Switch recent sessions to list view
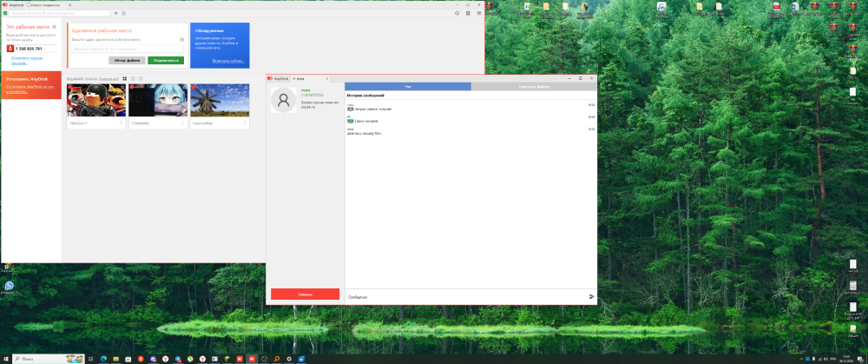Viewport: 868px width, 364px height. tap(133, 79)
